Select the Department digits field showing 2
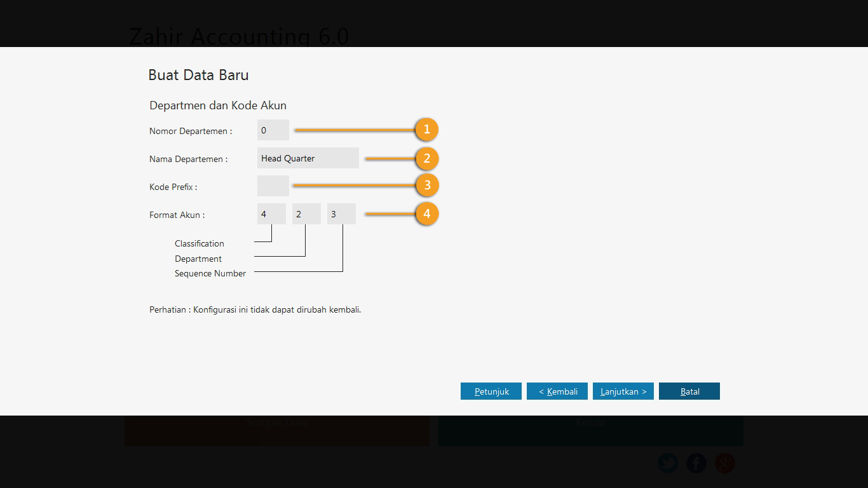 306,214
